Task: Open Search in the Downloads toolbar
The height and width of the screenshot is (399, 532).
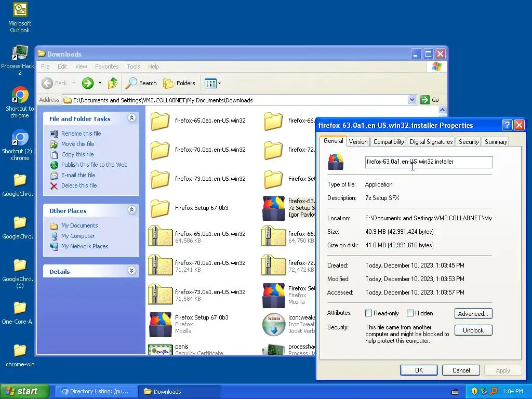Action: pos(141,83)
